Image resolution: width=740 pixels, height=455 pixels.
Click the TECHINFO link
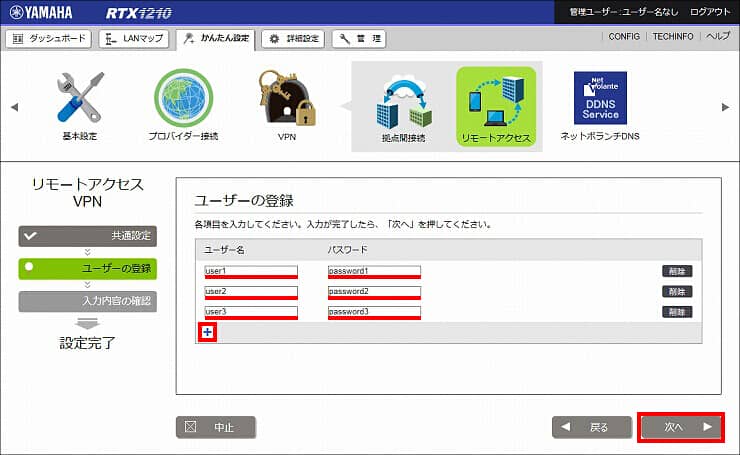pos(673,36)
